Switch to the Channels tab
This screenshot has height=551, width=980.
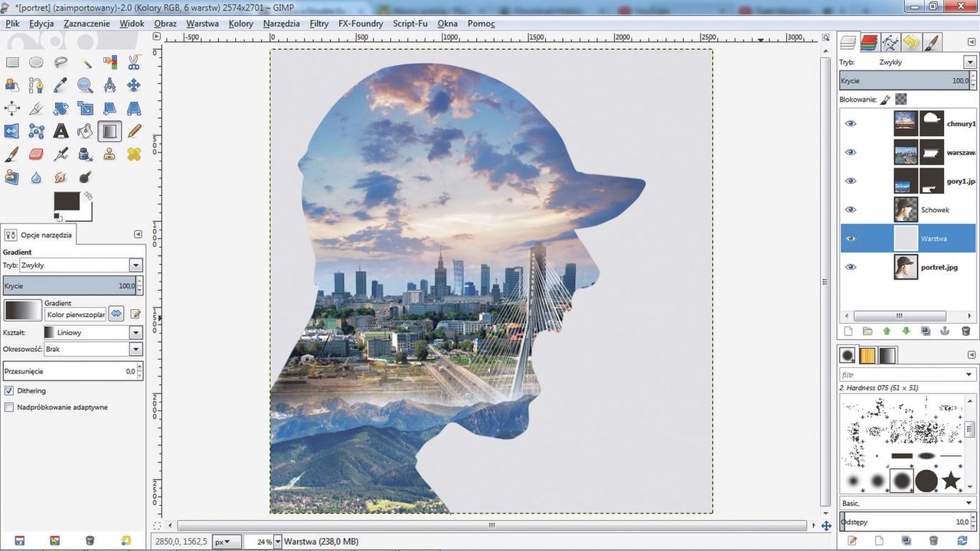pos(869,42)
